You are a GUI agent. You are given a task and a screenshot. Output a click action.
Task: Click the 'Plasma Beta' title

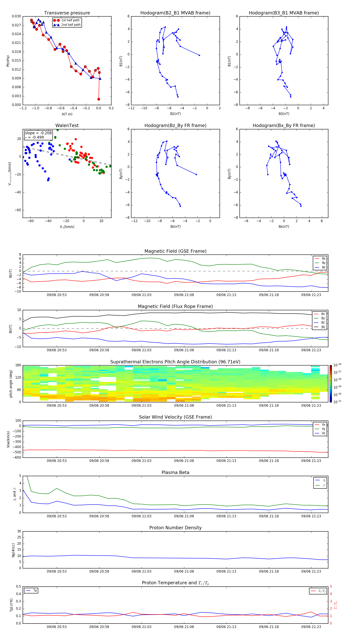tap(175, 473)
